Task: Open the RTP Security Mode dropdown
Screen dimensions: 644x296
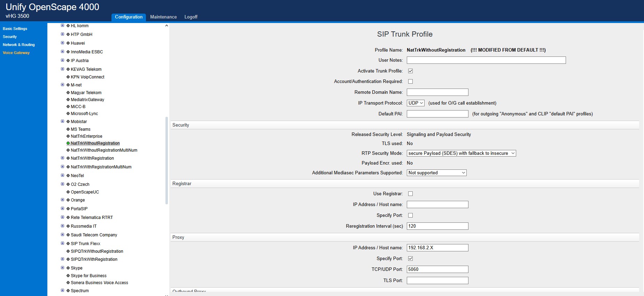Action: (461, 153)
